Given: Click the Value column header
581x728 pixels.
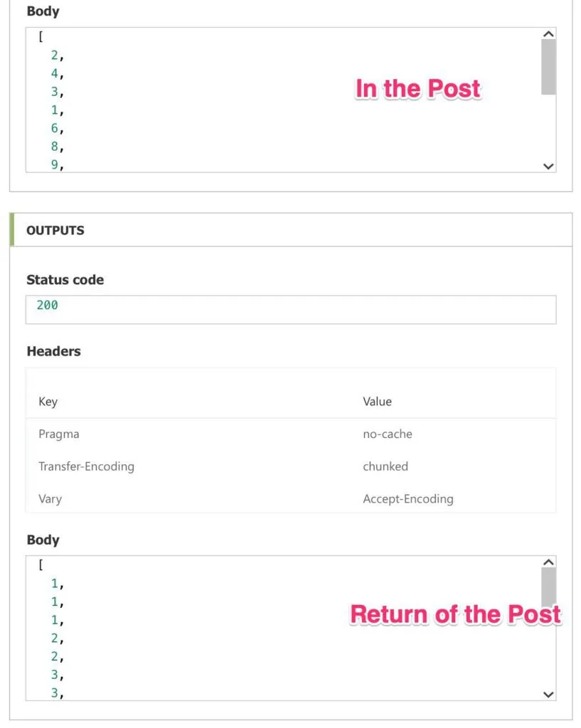Looking at the screenshot, I should click(x=377, y=402).
